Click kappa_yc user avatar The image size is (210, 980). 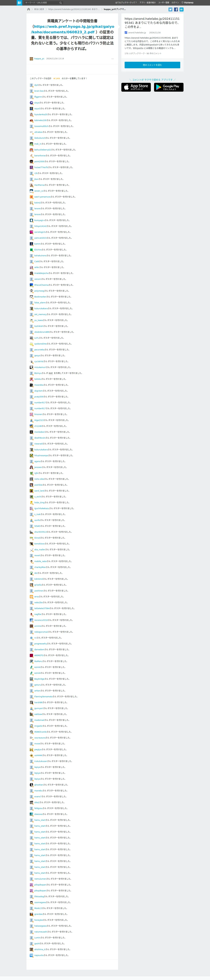(x=31, y=59)
